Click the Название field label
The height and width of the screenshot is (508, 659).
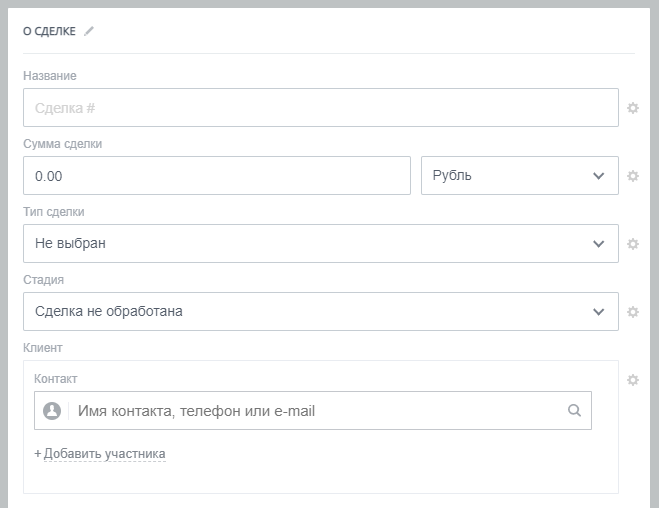[x=49, y=76]
